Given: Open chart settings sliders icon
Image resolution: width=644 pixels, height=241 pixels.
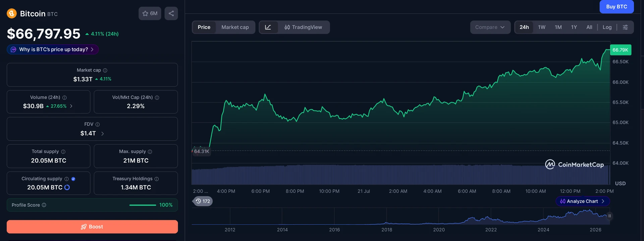Looking at the screenshot, I should (625, 27).
